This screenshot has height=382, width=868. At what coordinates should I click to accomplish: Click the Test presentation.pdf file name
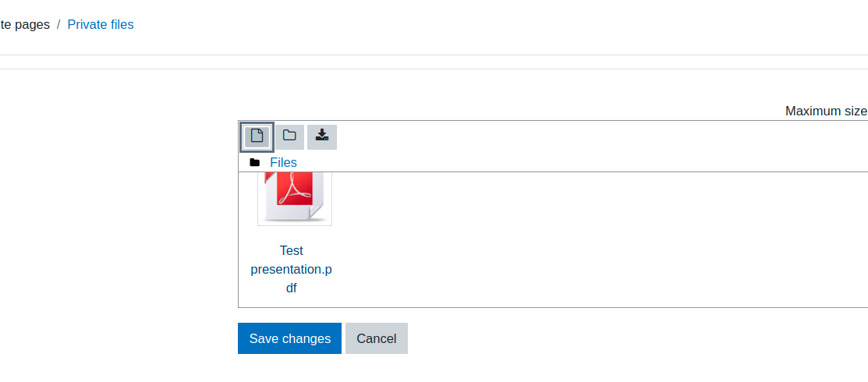pyautogui.click(x=291, y=269)
